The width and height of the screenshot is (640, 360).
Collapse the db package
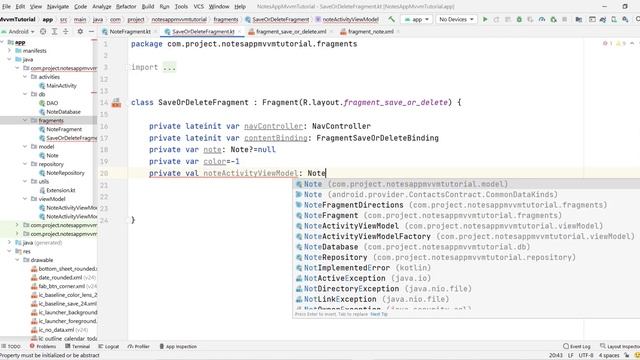(x=25, y=94)
